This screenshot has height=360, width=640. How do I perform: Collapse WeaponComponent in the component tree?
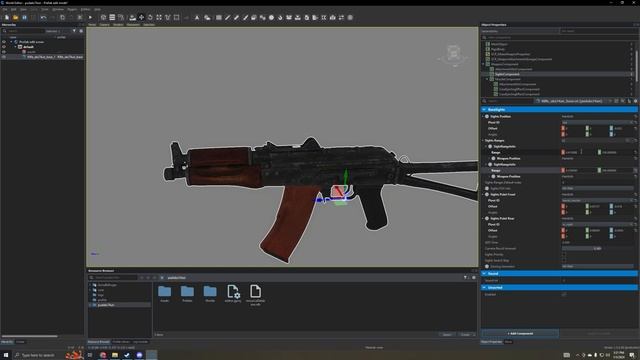pos(484,64)
